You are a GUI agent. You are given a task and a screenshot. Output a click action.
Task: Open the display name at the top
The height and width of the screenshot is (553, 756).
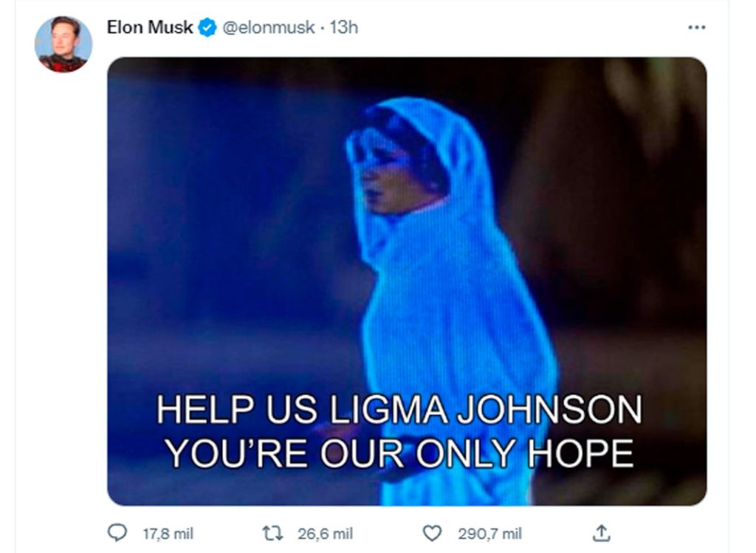click(149, 27)
